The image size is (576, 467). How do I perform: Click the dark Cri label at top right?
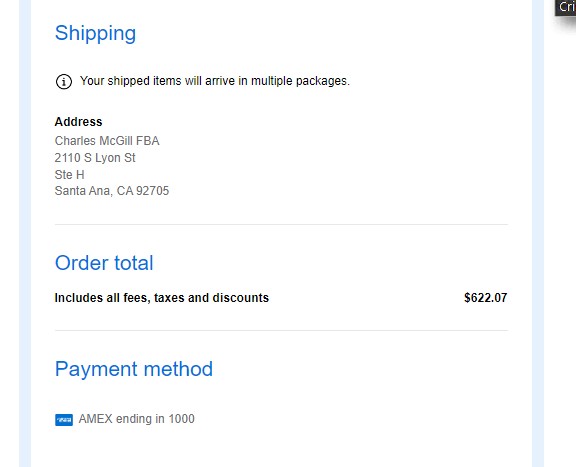(566, 7)
